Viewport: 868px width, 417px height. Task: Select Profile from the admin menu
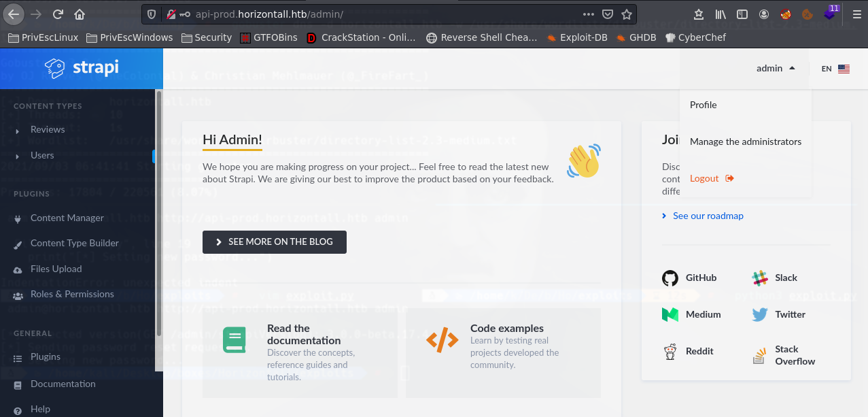click(x=703, y=105)
